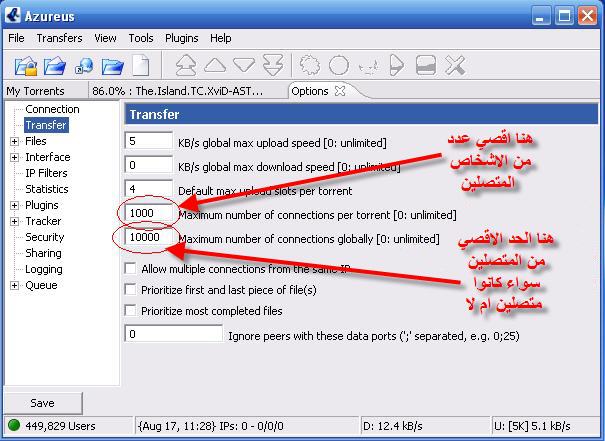Select Queue in options tree

pyautogui.click(x=41, y=285)
